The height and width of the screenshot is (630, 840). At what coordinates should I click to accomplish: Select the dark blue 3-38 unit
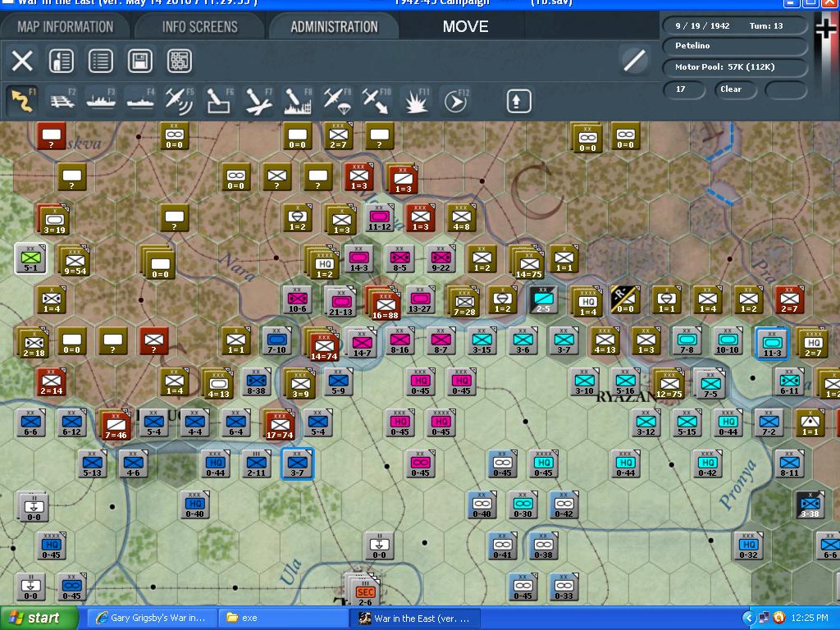pyautogui.click(x=810, y=504)
